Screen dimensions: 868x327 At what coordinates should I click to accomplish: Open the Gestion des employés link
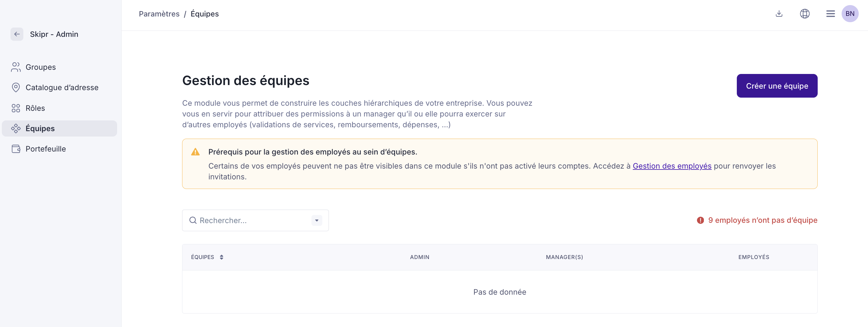pyautogui.click(x=672, y=166)
